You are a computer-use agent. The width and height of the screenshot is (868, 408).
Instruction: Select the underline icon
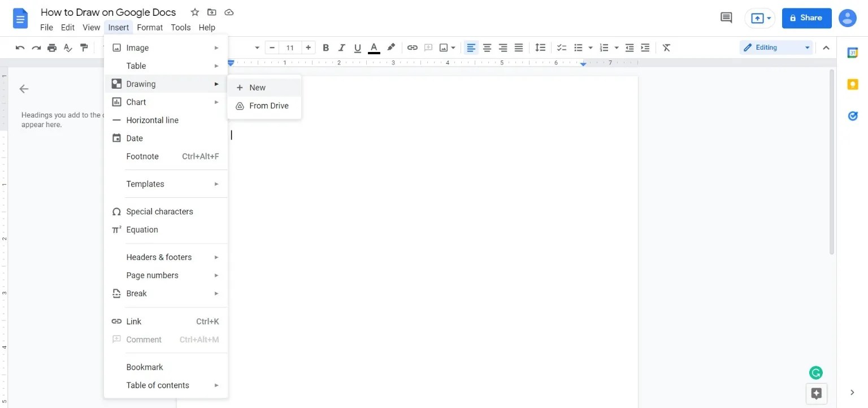tap(358, 47)
